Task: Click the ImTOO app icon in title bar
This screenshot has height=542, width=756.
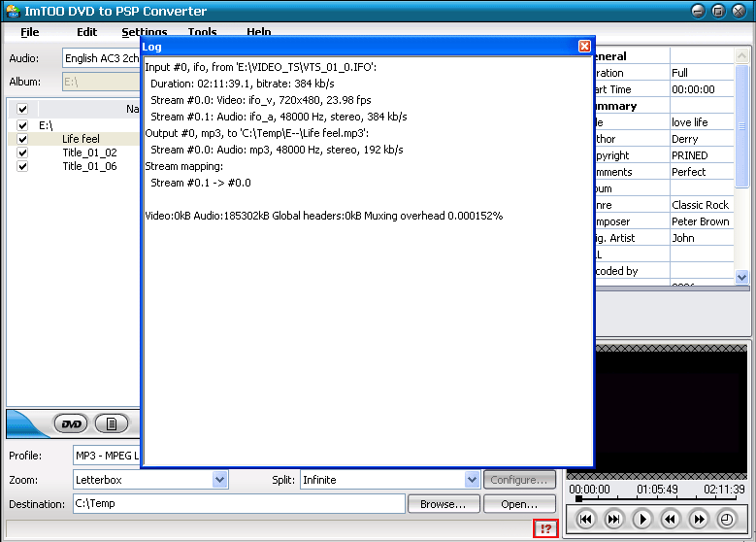Action: pyautogui.click(x=13, y=11)
